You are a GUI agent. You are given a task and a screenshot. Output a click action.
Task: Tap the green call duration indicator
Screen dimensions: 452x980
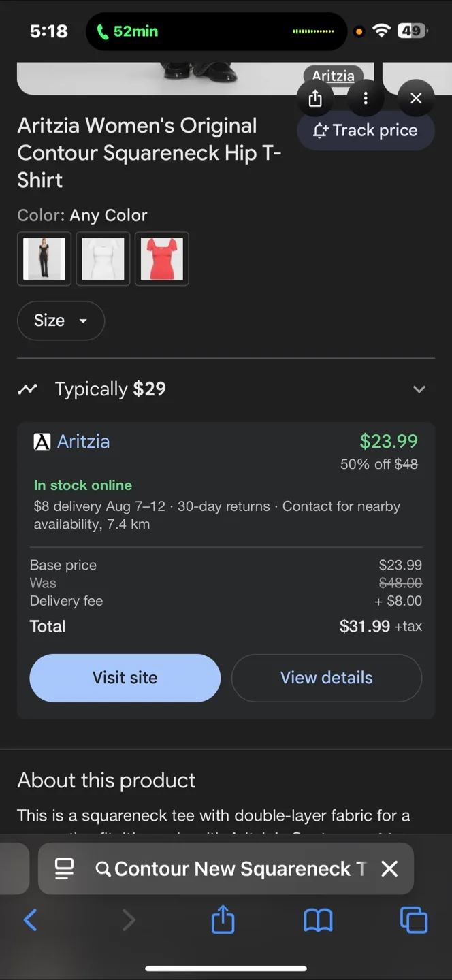(128, 31)
